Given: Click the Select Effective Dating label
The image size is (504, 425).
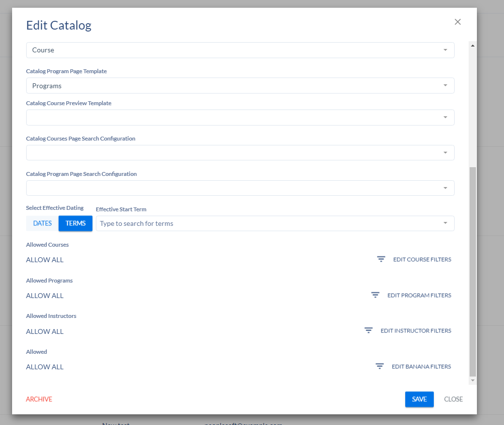Looking at the screenshot, I should [x=55, y=208].
